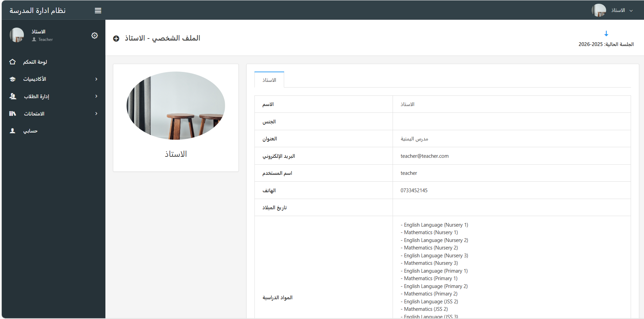Click the Mathematics (JSS 2) entry
This screenshot has width=644, height=319.
pos(424,309)
